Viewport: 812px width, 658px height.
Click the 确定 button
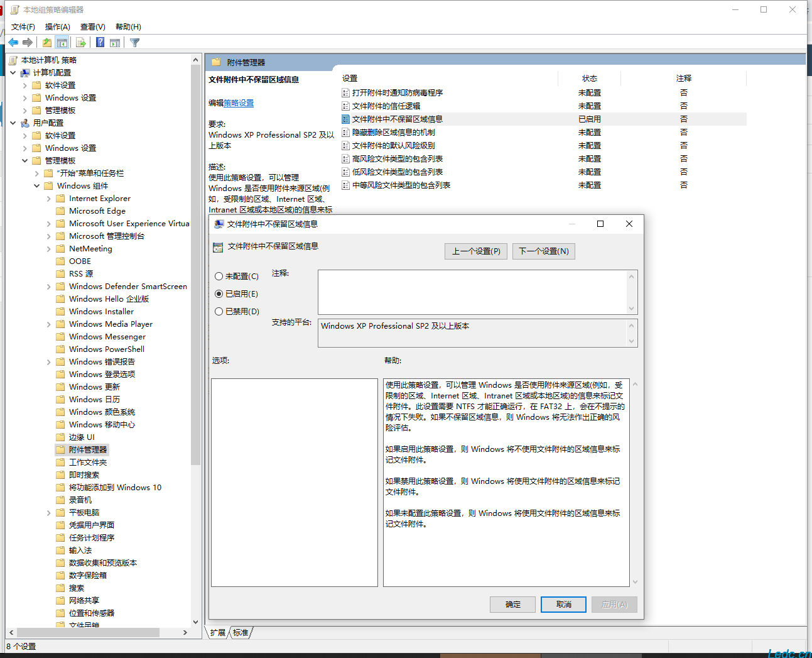click(513, 605)
